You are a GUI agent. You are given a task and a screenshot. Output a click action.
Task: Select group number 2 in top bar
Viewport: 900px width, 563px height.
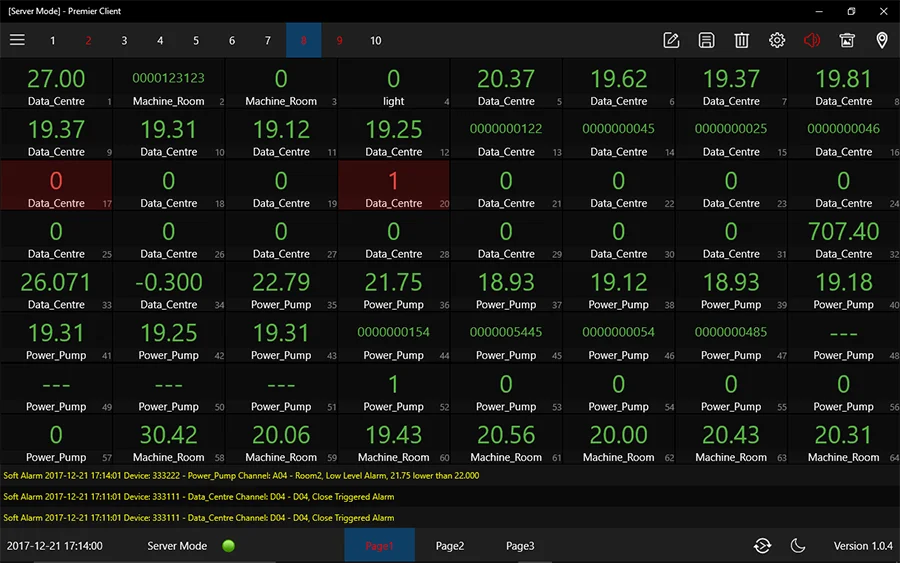point(88,41)
